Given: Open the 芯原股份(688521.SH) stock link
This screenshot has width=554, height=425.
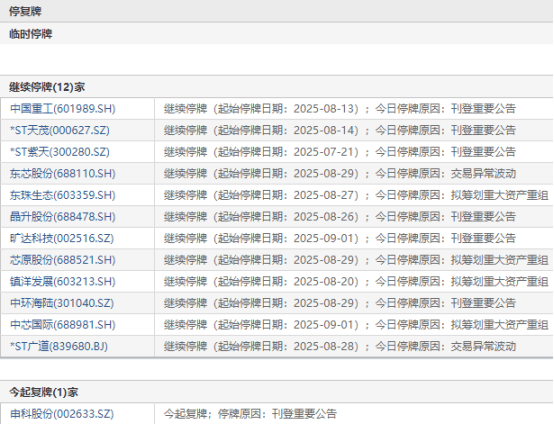Looking at the screenshot, I should pyautogui.click(x=63, y=260).
